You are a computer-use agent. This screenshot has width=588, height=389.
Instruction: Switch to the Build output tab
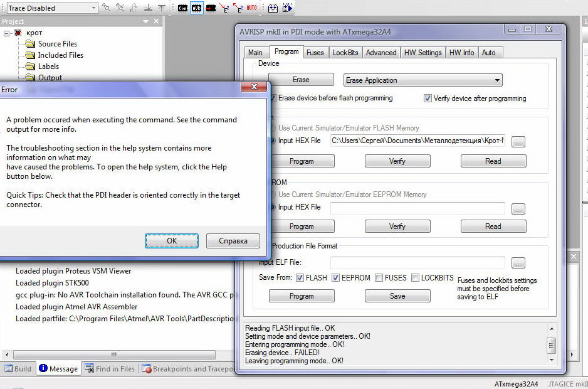(18, 369)
